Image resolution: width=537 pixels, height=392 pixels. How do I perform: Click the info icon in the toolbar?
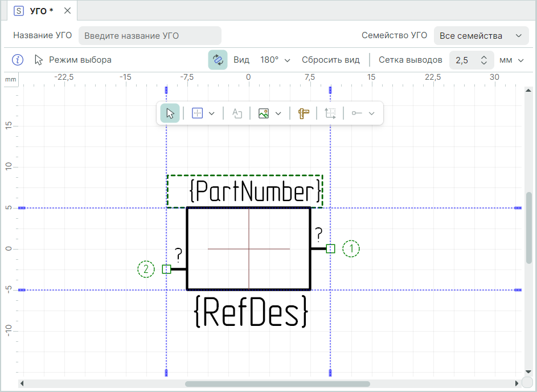(x=18, y=60)
